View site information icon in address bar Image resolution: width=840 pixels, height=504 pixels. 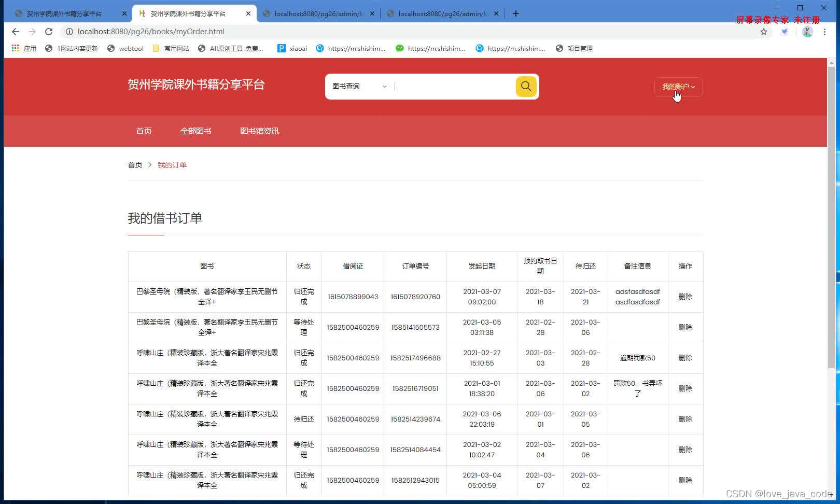[69, 32]
